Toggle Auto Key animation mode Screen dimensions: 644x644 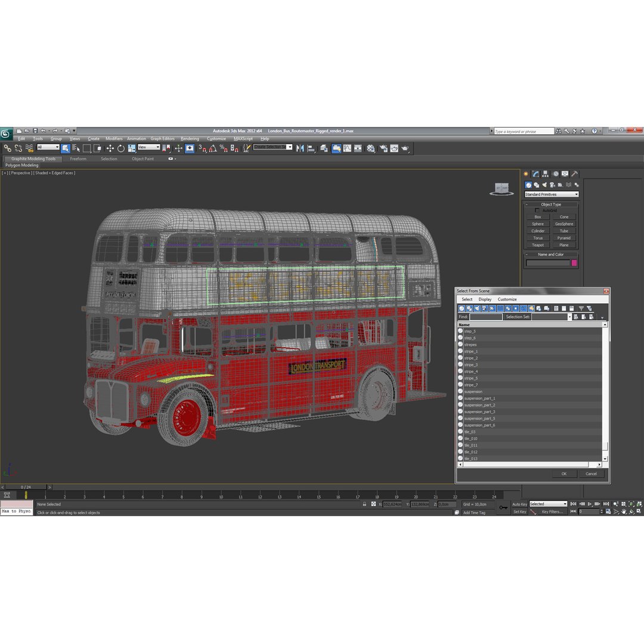(519, 504)
